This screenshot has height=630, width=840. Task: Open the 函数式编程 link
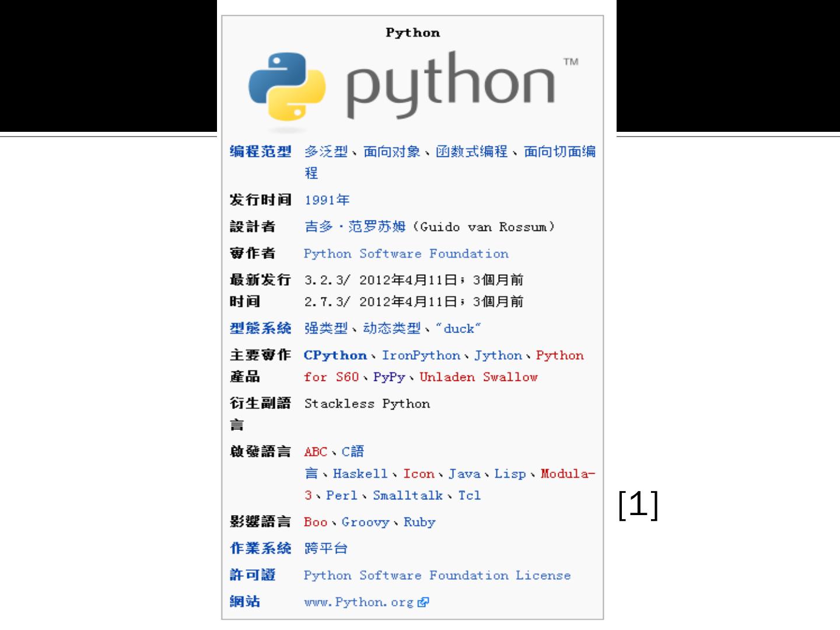point(472,152)
